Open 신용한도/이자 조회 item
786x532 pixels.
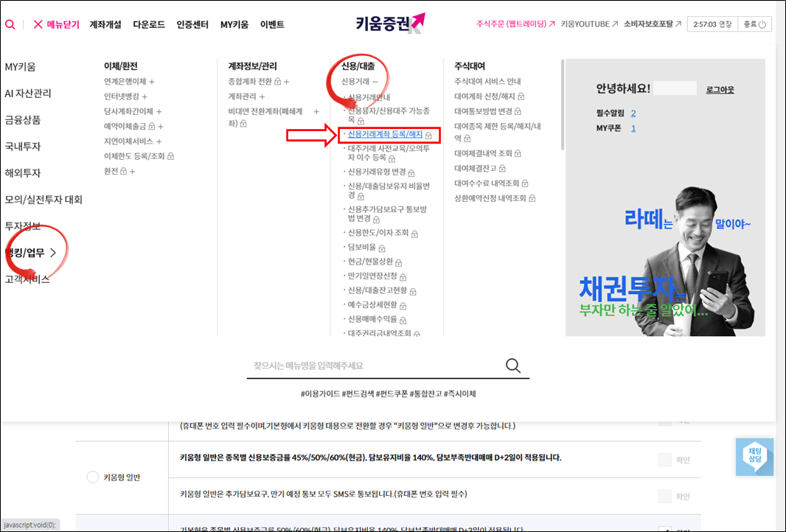click(383, 233)
